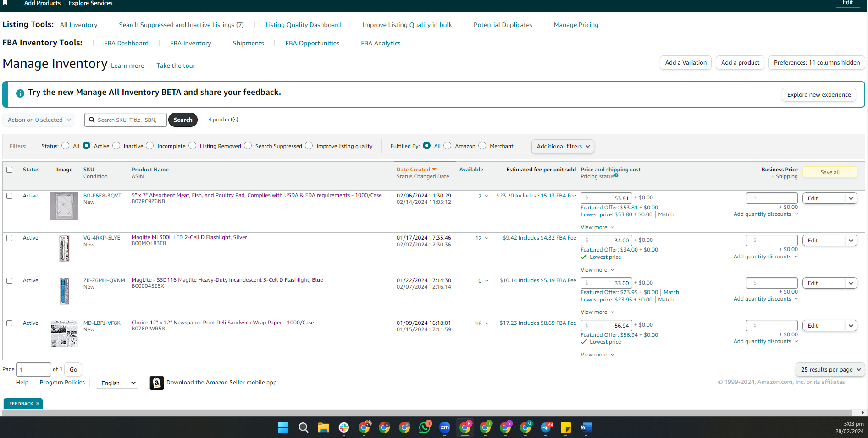This screenshot has width=868, height=438.
Task: Click Lowest price checkmark for Maglite ML300L
Action: point(584,257)
